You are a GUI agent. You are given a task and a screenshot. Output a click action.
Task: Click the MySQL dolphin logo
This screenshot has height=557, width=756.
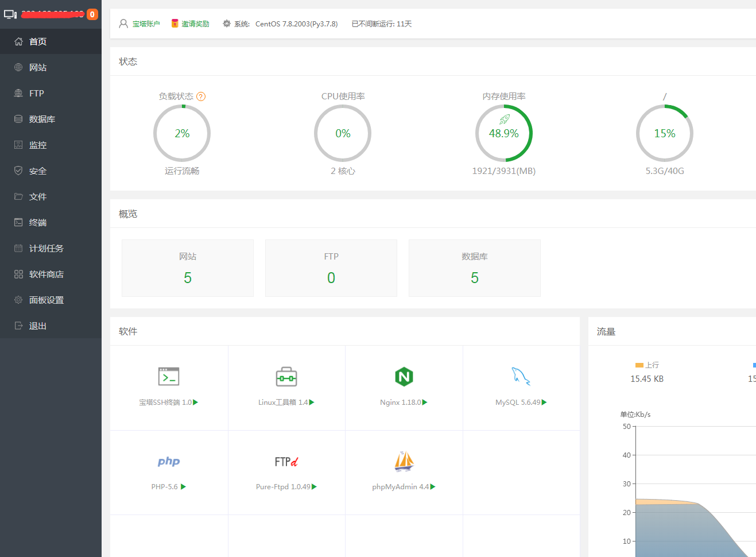tap(521, 376)
